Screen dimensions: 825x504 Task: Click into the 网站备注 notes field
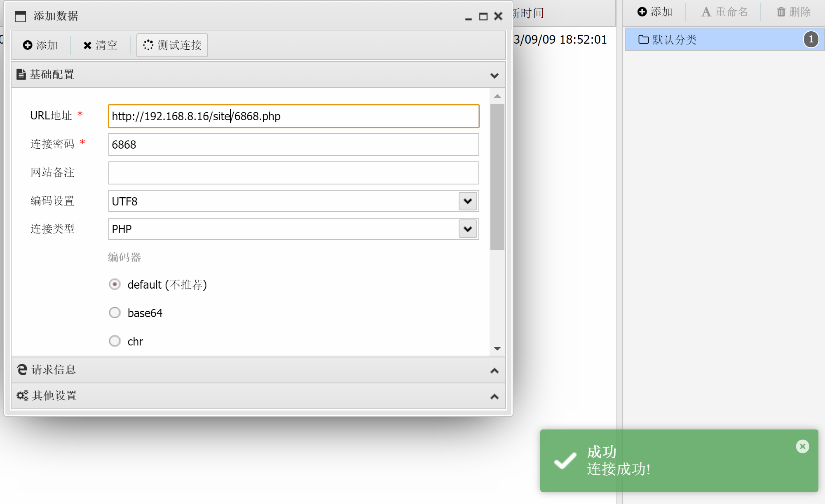[293, 173]
